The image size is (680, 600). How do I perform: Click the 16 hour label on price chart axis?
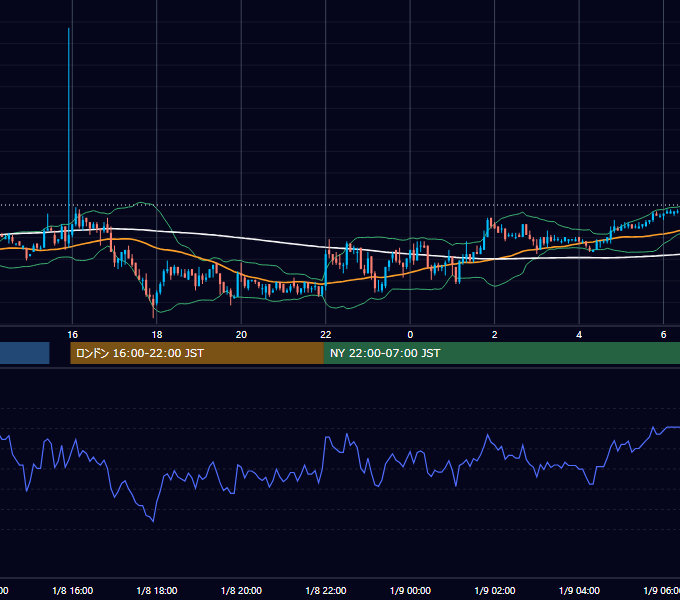(72, 335)
